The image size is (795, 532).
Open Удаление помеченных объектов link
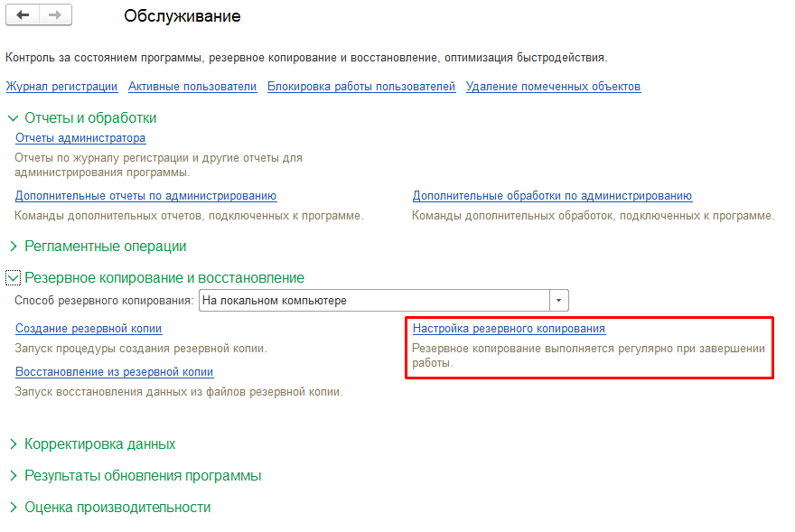tap(553, 87)
